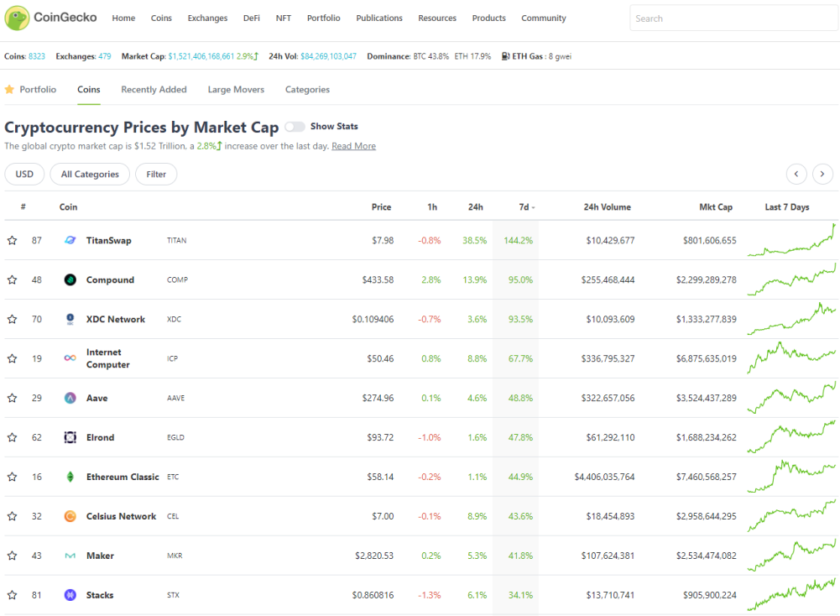The image size is (840, 616).
Task: Open the Publications navigation menu
Action: [x=379, y=18]
